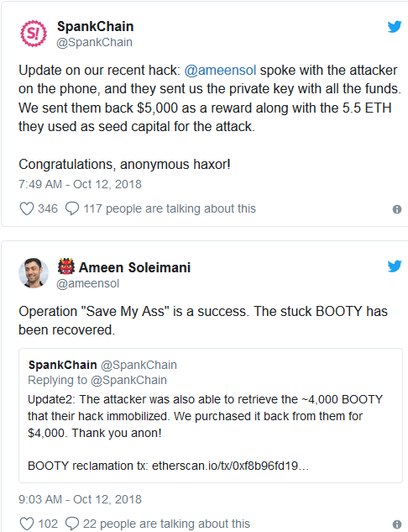
Task: Open the 7:49 AM - Oct 12, 2018 timestamp
Action: [80, 184]
